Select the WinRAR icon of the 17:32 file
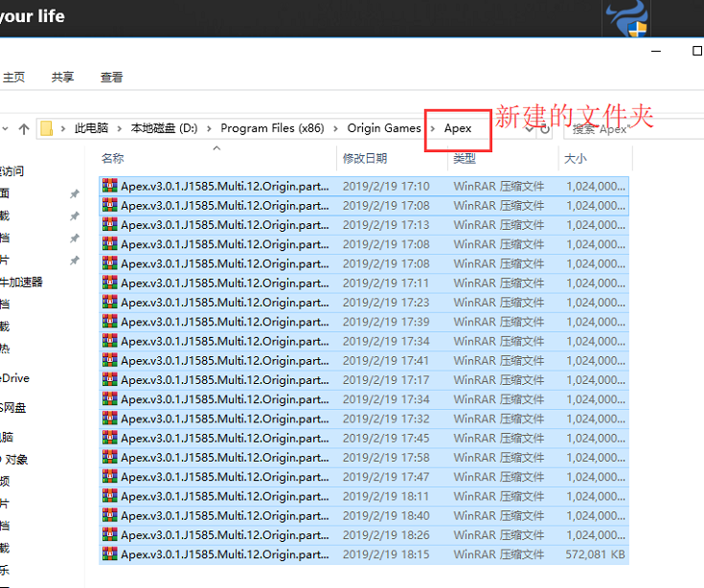The width and height of the screenshot is (704, 588). pyautogui.click(x=109, y=418)
